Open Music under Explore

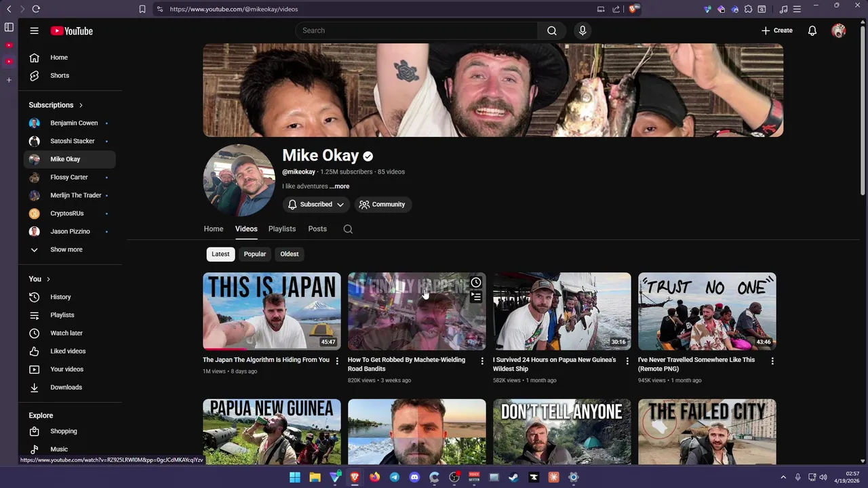tap(70, 449)
